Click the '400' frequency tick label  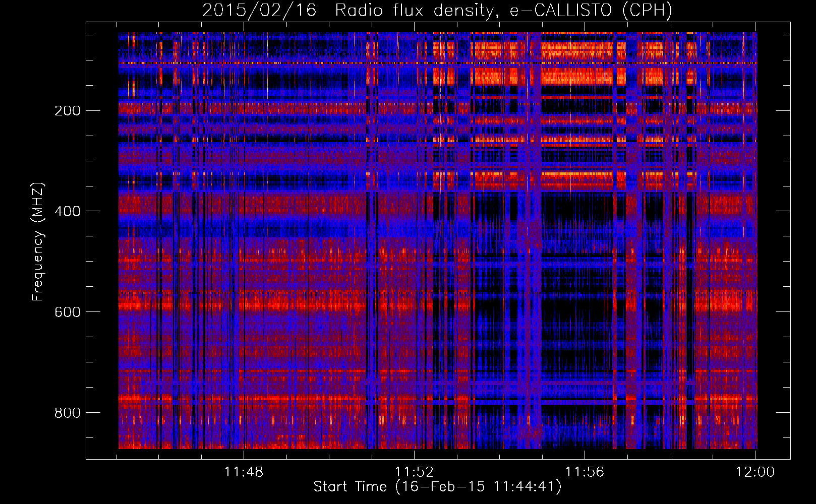tap(68, 211)
